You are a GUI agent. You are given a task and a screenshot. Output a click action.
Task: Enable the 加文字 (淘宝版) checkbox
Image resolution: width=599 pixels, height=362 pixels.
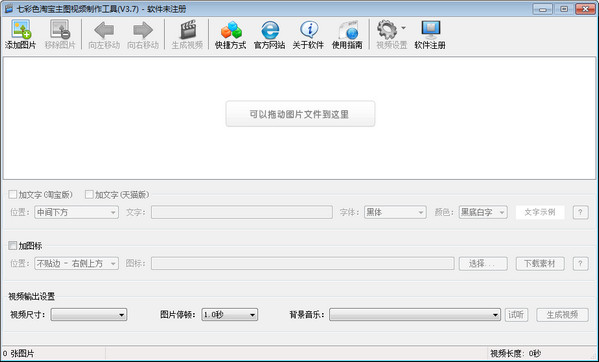click(13, 194)
